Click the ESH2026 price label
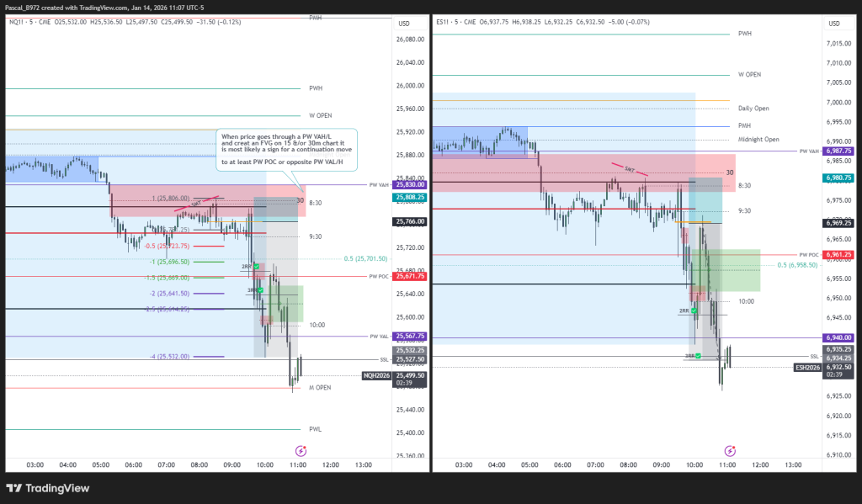Image resolution: width=862 pixels, height=504 pixels. [807, 367]
